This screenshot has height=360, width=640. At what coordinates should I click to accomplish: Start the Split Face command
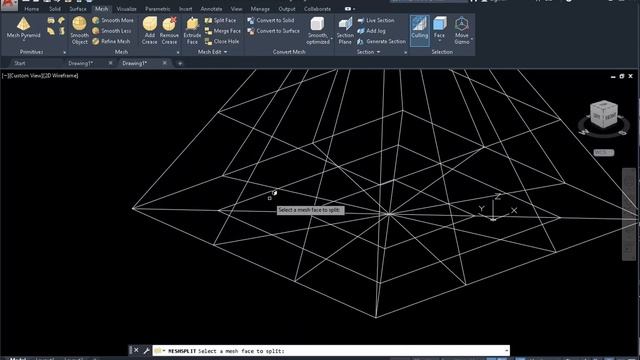[220, 20]
